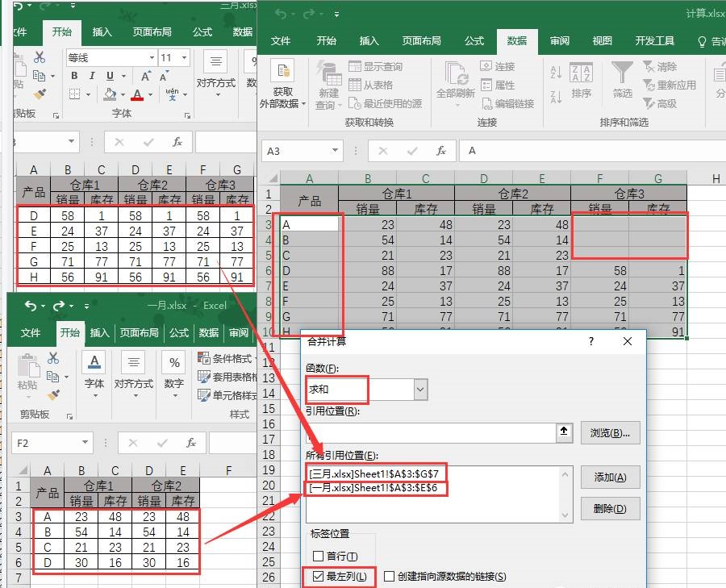726x588 pixels.
Task: Open the 函数 dropdown showing 求和
Action: point(420,390)
